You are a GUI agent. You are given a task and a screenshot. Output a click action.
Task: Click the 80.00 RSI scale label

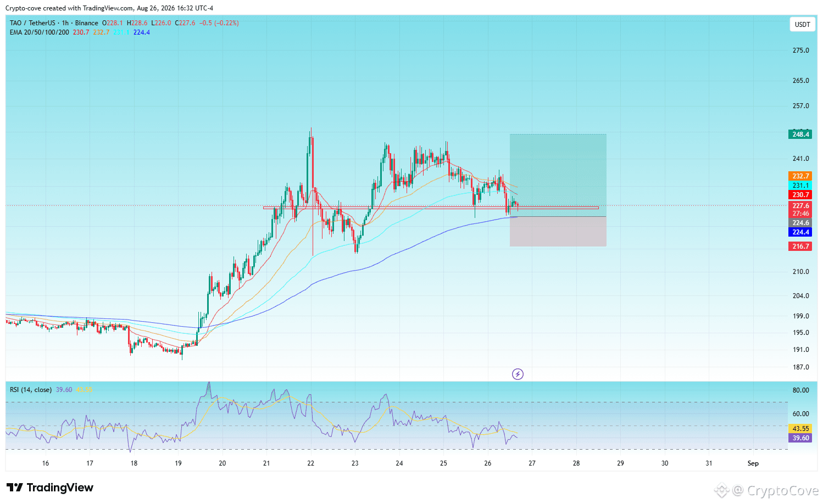[x=800, y=390]
